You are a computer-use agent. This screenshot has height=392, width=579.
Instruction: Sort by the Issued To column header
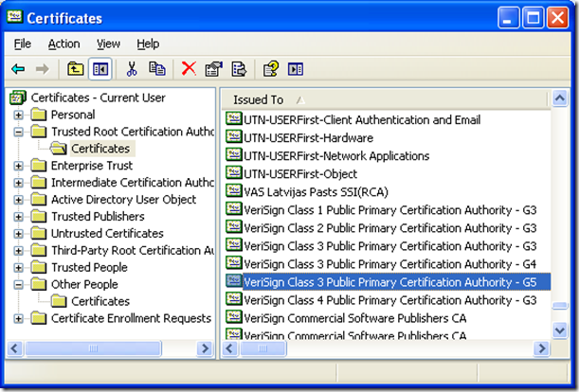(384, 99)
